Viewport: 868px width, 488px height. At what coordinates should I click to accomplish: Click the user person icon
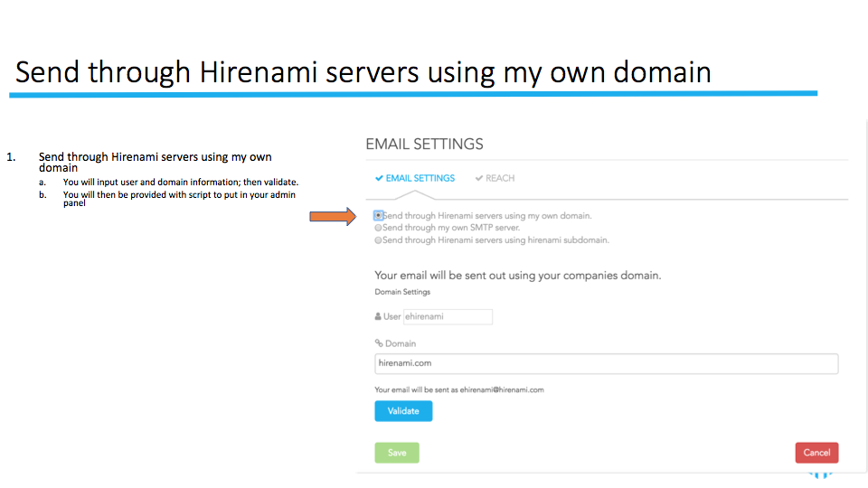(x=378, y=316)
